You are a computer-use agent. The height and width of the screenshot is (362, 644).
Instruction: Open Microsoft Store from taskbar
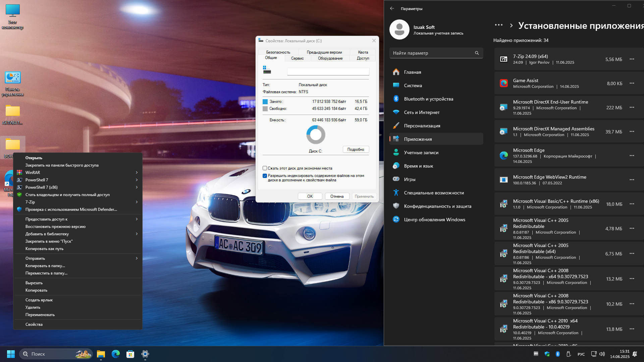(x=130, y=354)
